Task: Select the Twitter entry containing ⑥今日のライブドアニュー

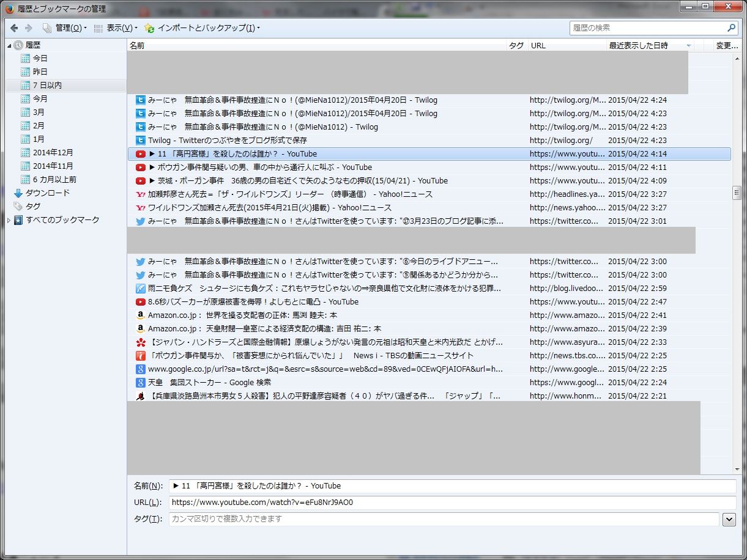Action: coord(429,262)
